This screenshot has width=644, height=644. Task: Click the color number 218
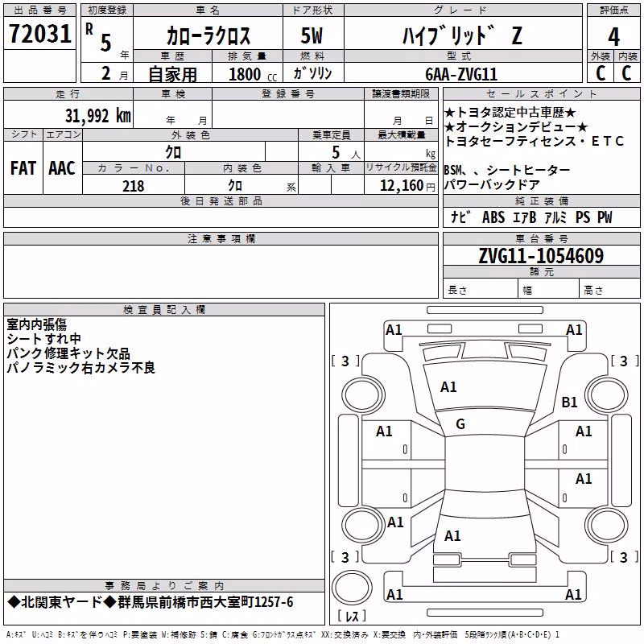(133, 186)
